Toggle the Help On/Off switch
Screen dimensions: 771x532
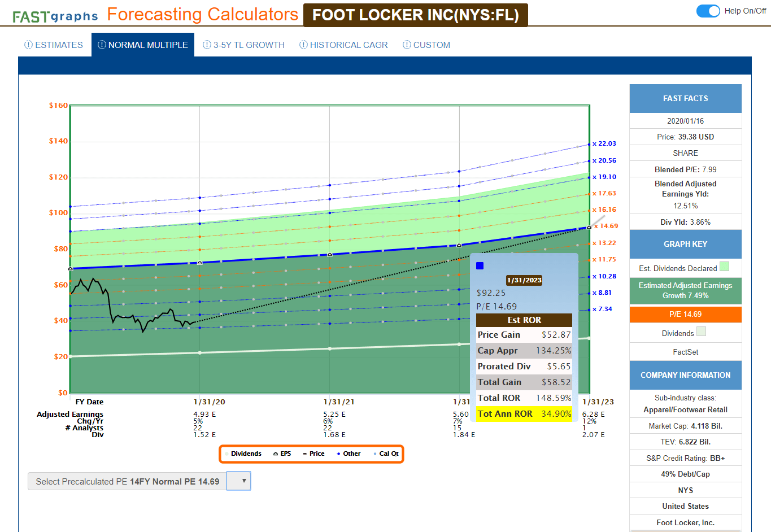[708, 11]
